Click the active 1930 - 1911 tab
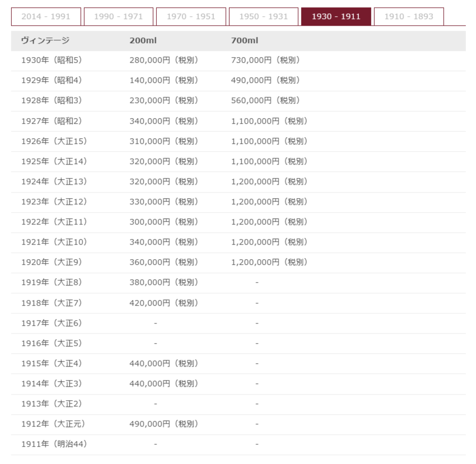This screenshot has height=464, width=476. (x=336, y=17)
